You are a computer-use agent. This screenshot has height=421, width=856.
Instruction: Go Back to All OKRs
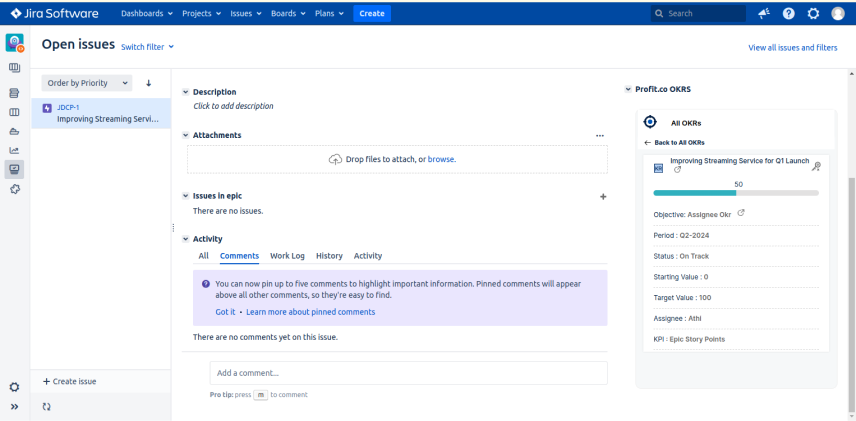(x=674, y=143)
